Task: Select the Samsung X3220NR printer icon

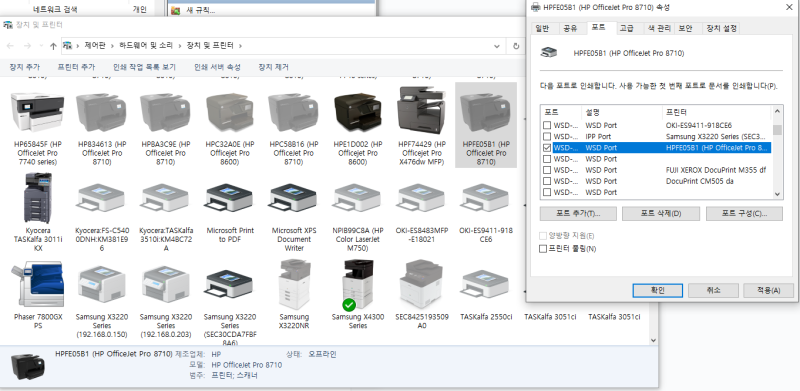Action: 293,284
